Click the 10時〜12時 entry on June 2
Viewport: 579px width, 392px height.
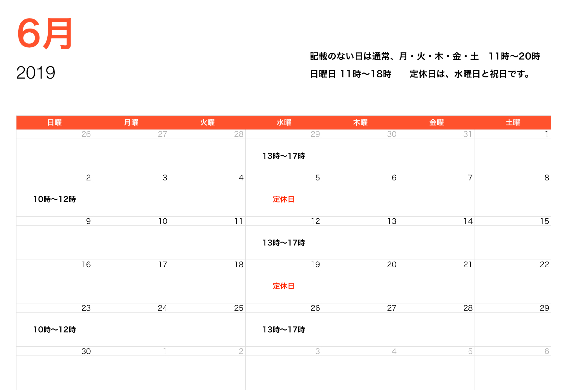(55, 199)
